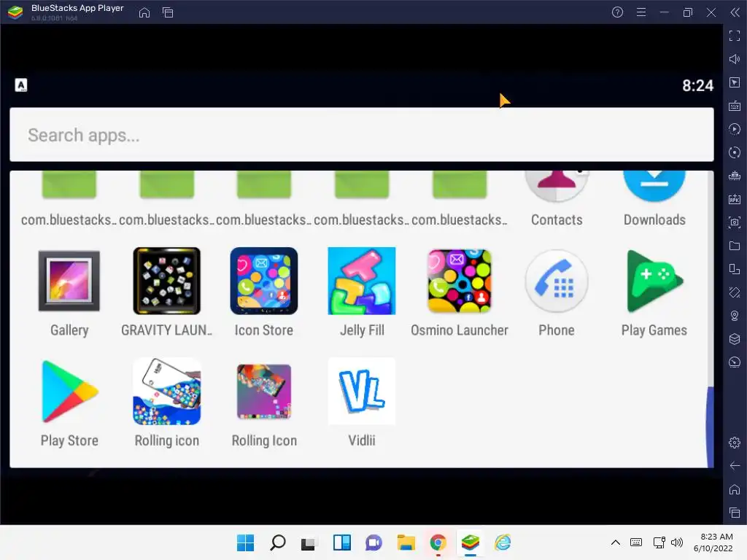Click the app drawer scrollbar
This screenshot has height=560, width=747.
coord(710,427)
